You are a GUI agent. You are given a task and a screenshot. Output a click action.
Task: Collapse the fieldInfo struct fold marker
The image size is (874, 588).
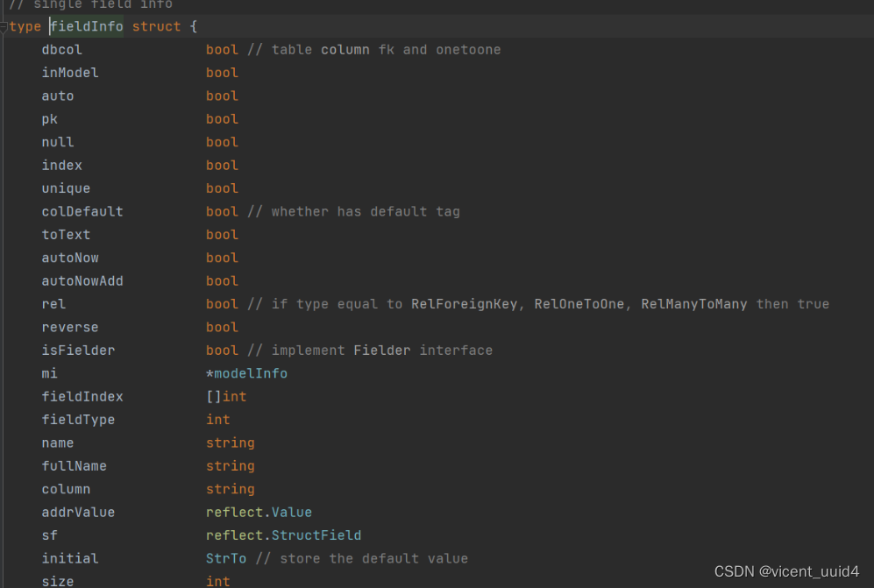[x=4, y=27]
